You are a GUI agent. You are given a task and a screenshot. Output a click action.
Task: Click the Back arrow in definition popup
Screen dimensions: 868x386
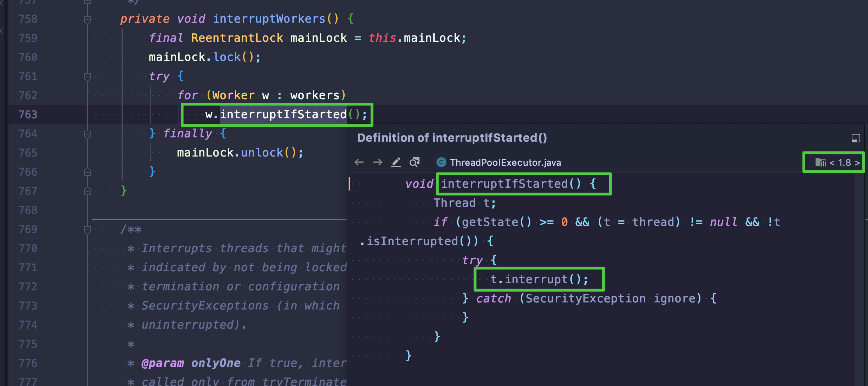point(359,163)
